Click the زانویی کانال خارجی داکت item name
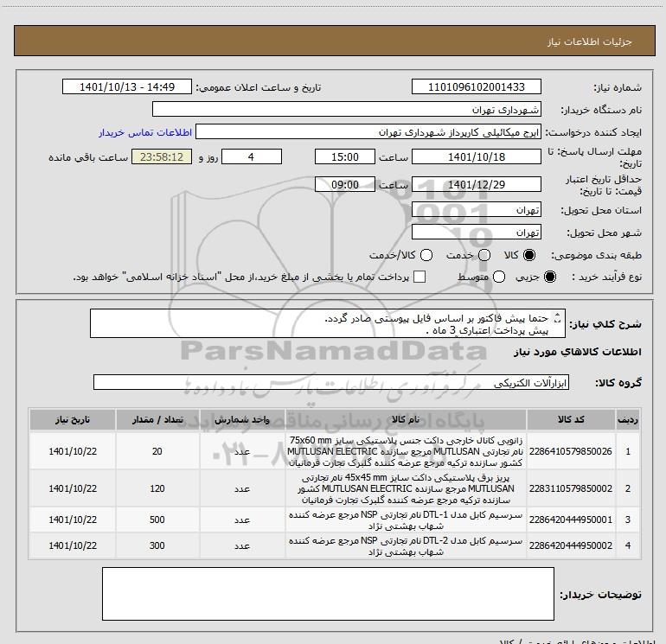666x644 pixels. 405,451
